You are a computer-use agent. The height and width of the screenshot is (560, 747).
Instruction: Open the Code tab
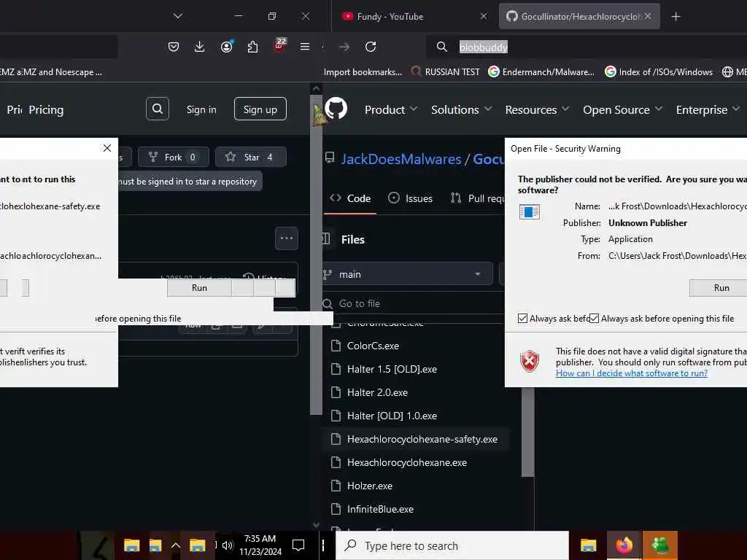350,198
